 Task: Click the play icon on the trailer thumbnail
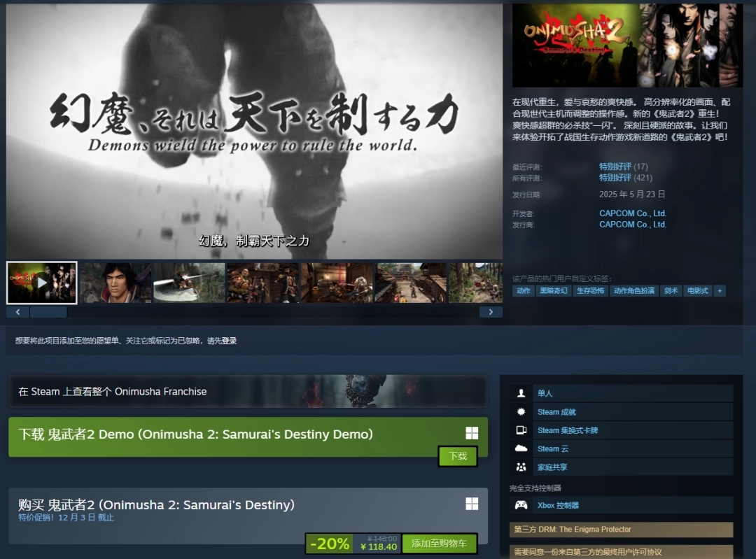tap(41, 283)
